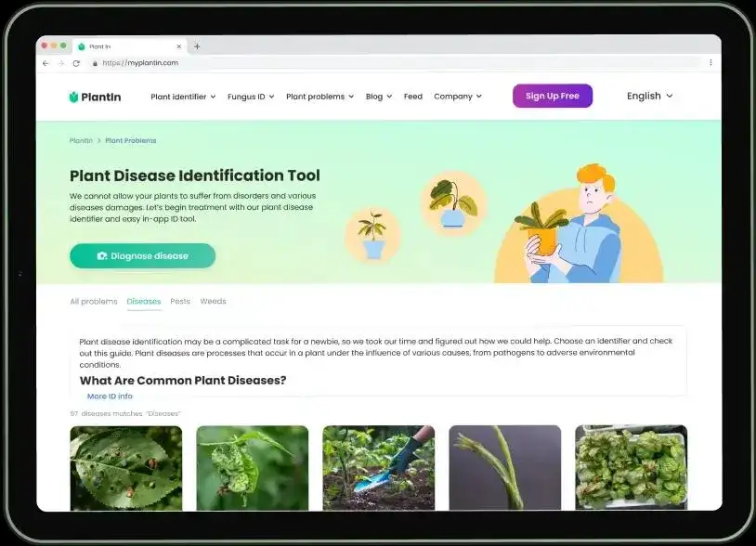The height and width of the screenshot is (546, 756).
Task: Click the Sign Up Free button
Action: pos(552,97)
